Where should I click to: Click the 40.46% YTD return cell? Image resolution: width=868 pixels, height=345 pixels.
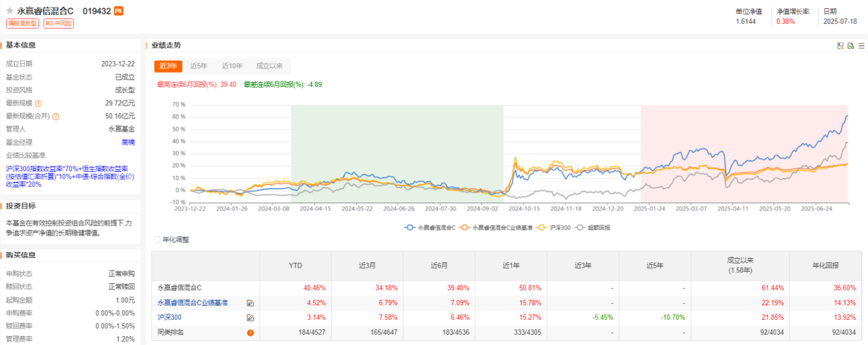(x=315, y=287)
